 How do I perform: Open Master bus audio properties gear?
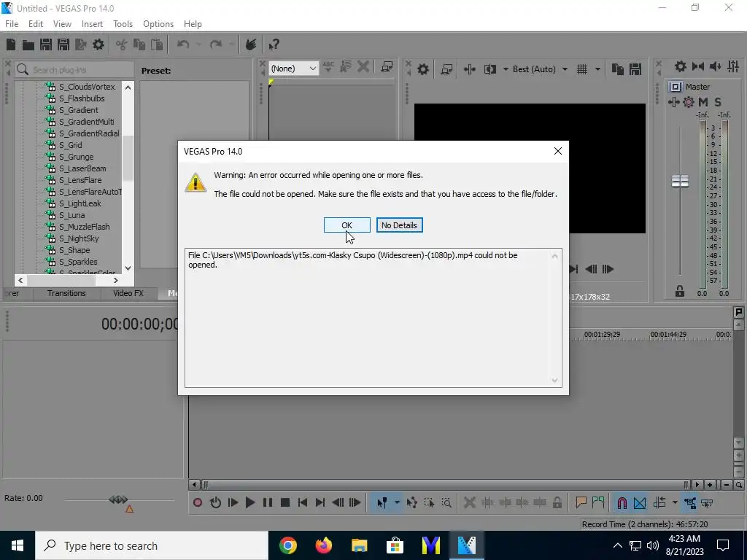681,66
